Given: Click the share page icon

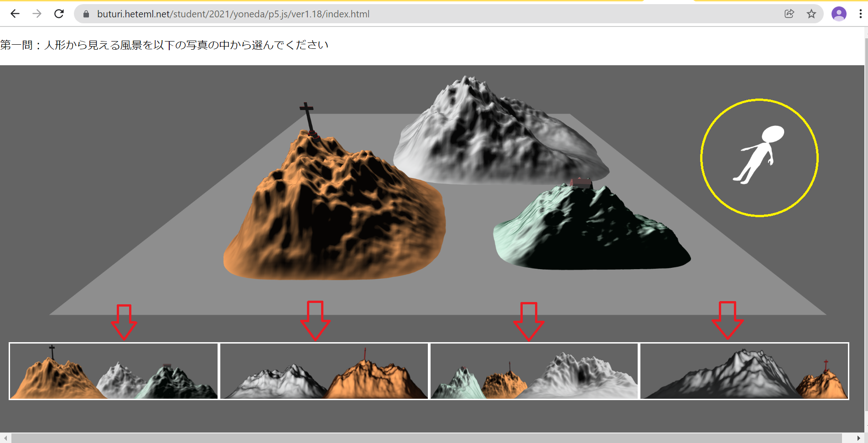Looking at the screenshot, I should (789, 14).
